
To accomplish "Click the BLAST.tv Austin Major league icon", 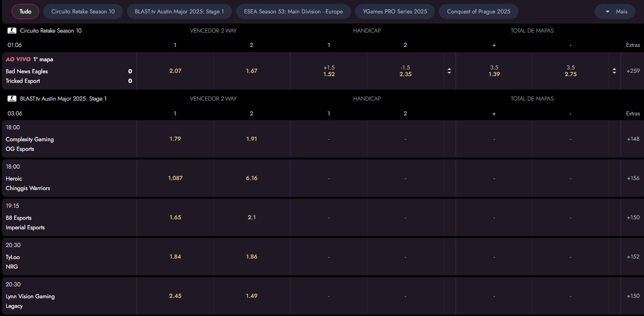I will (x=12, y=99).
